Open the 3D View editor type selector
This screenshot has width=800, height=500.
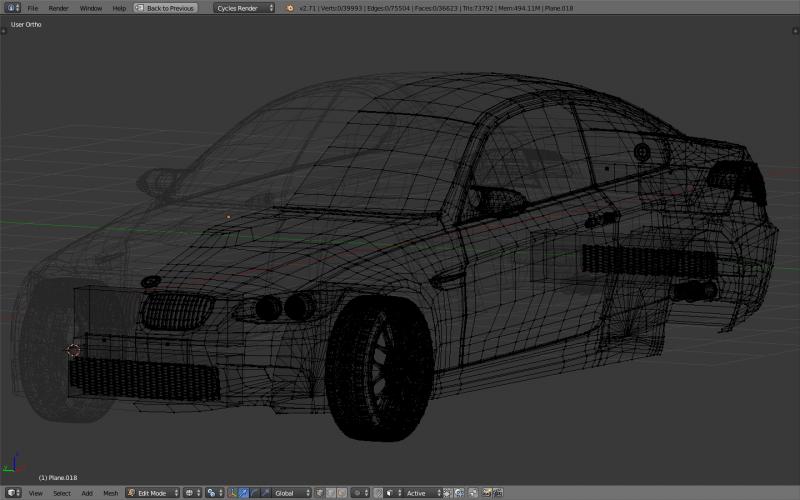13,493
